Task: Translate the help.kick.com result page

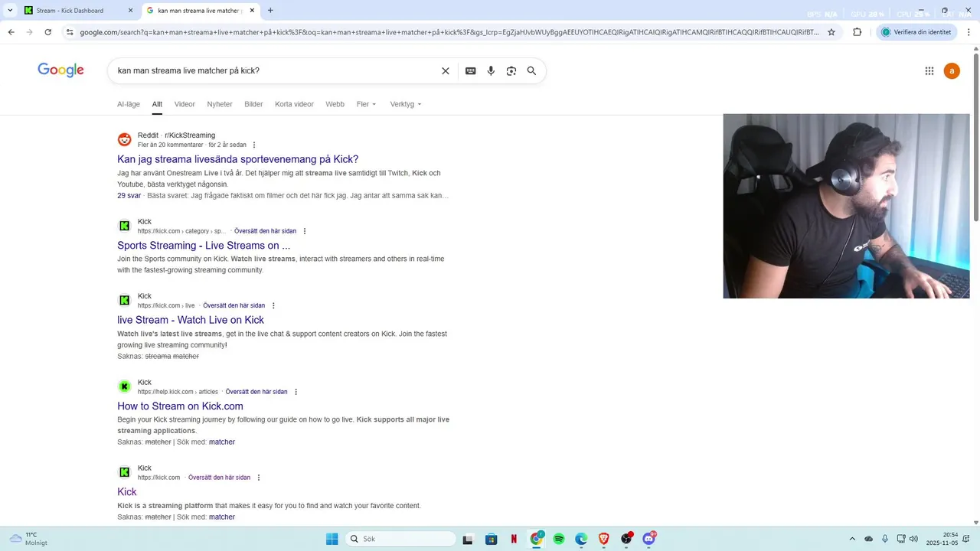Action: [x=256, y=392]
